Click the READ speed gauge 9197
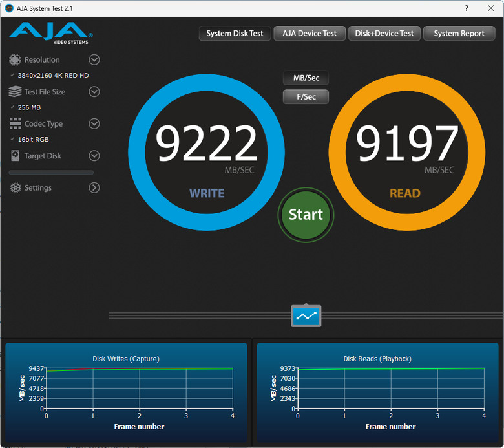 pyautogui.click(x=407, y=153)
